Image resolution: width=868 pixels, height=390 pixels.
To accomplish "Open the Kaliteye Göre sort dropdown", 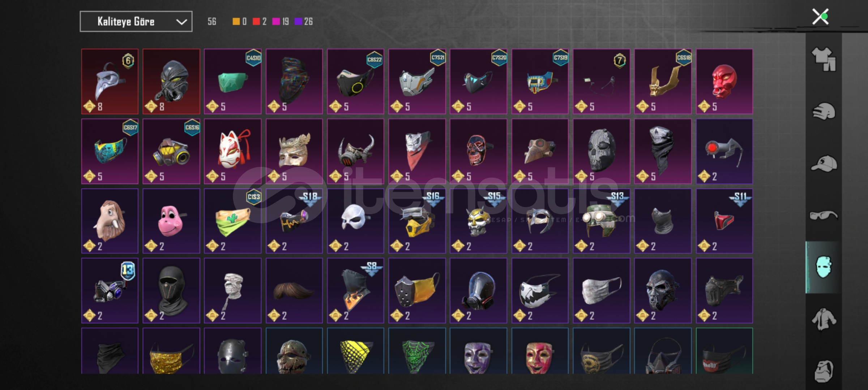I will pos(136,22).
